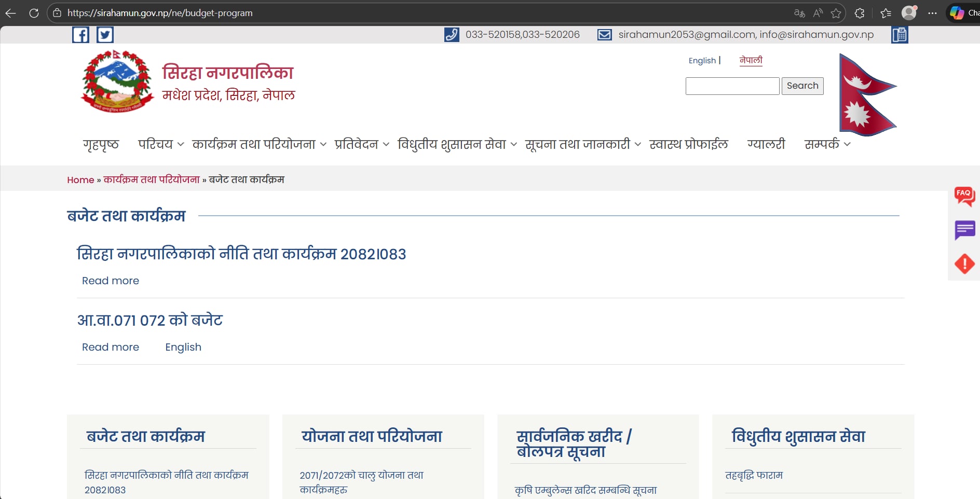The image size is (980, 499).
Task: Switch site language to English
Action: [702, 61]
